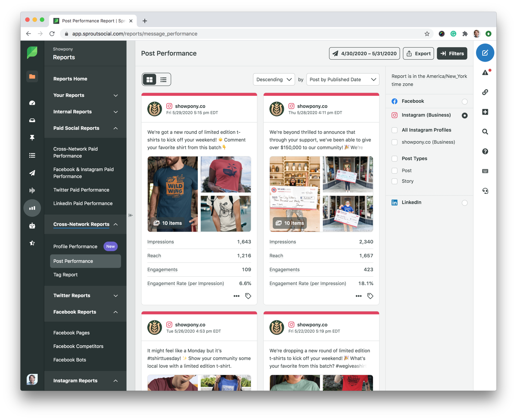Open LinkedIn Paid Performance report

click(x=83, y=203)
